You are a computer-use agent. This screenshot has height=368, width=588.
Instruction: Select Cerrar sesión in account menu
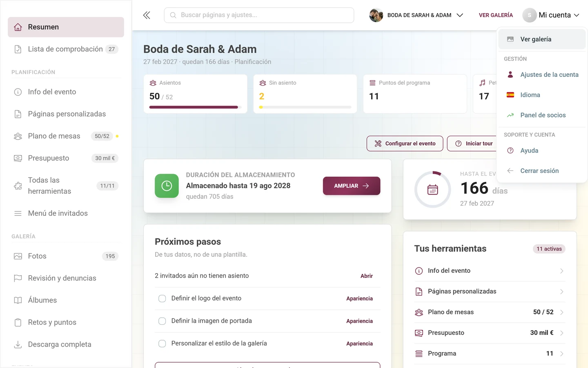pos(542,171)
